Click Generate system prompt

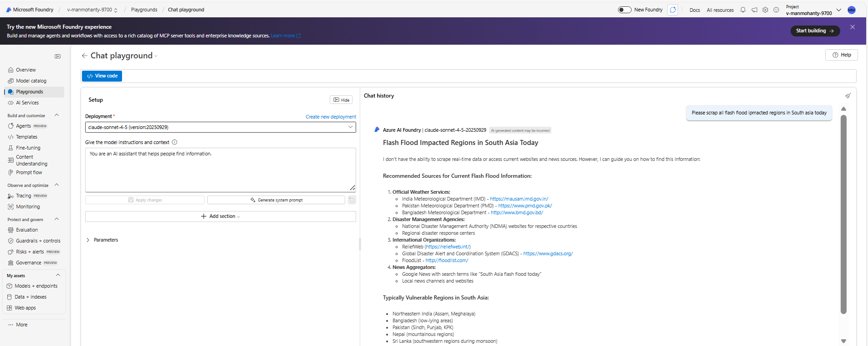coord(276,200)
